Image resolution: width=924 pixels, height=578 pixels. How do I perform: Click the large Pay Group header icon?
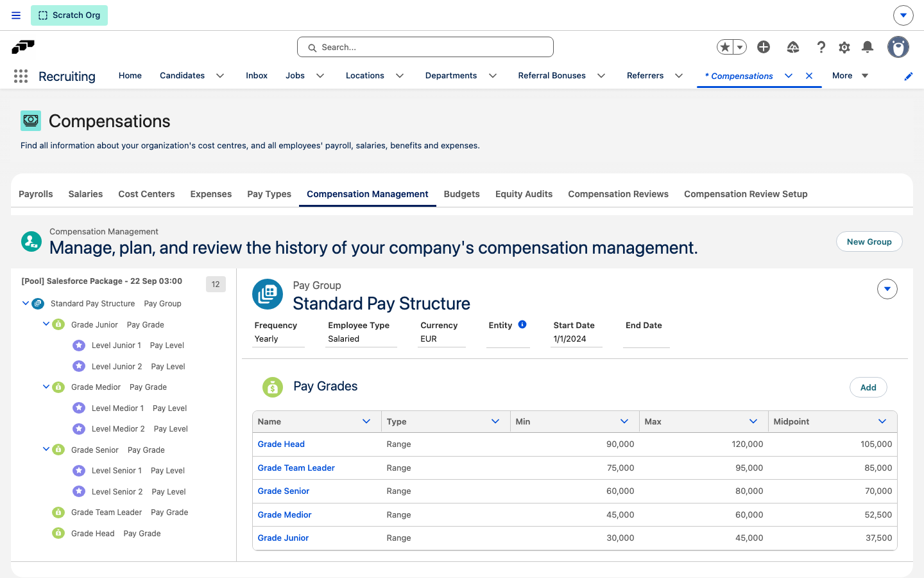click(x=268, y=294)
